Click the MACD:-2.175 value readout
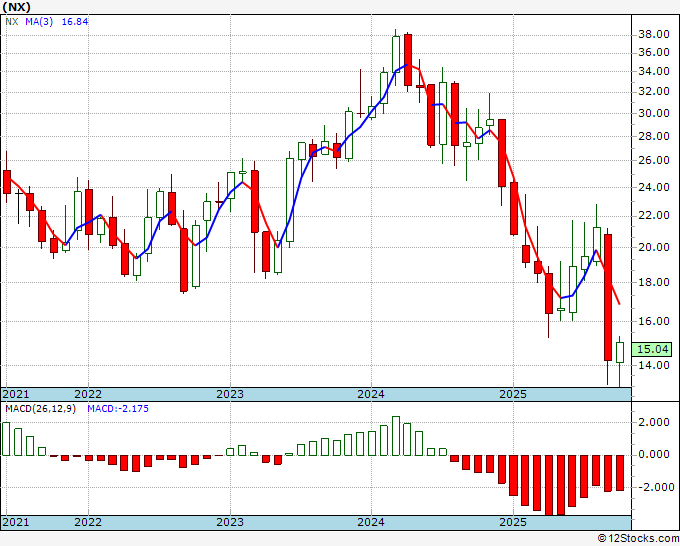The image size is (680, 546). 118,409
